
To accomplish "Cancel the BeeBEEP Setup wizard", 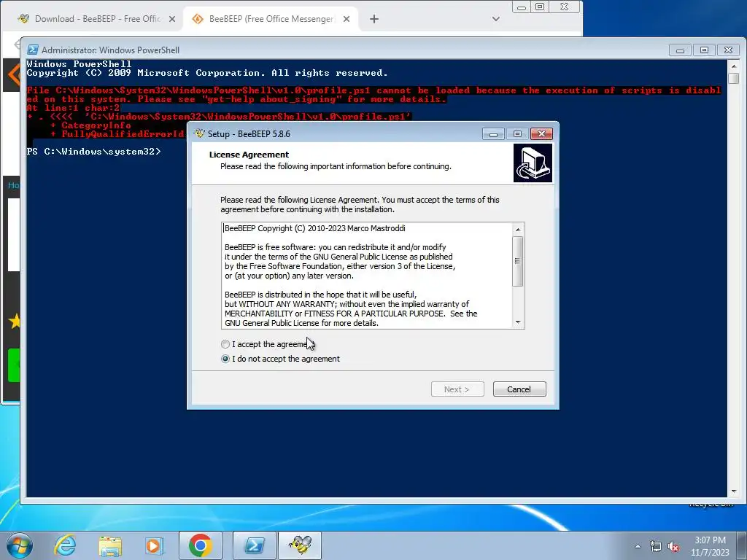I will [x=519, y=389].
